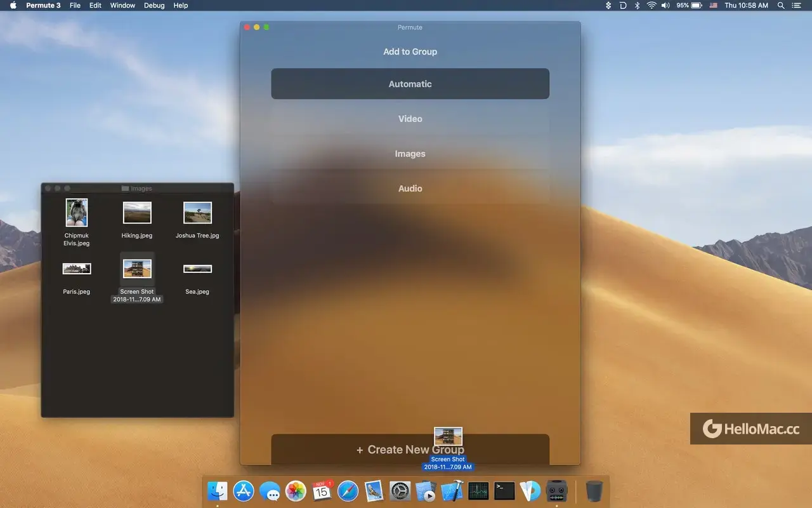
Task: Select Chipmuk Elvis.jpeg thumbnail in Images window
Action: click(77, 213)
